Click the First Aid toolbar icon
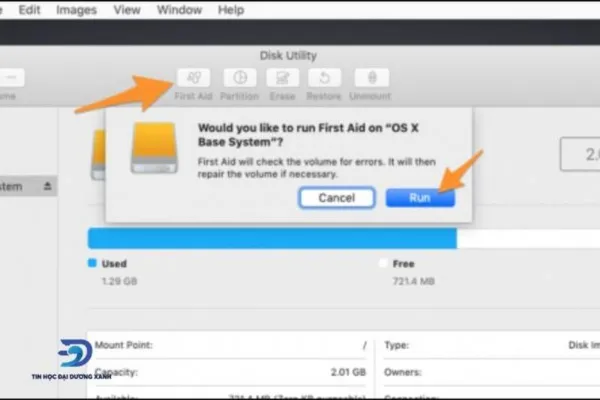600x400 pixels. click(194, 78)
